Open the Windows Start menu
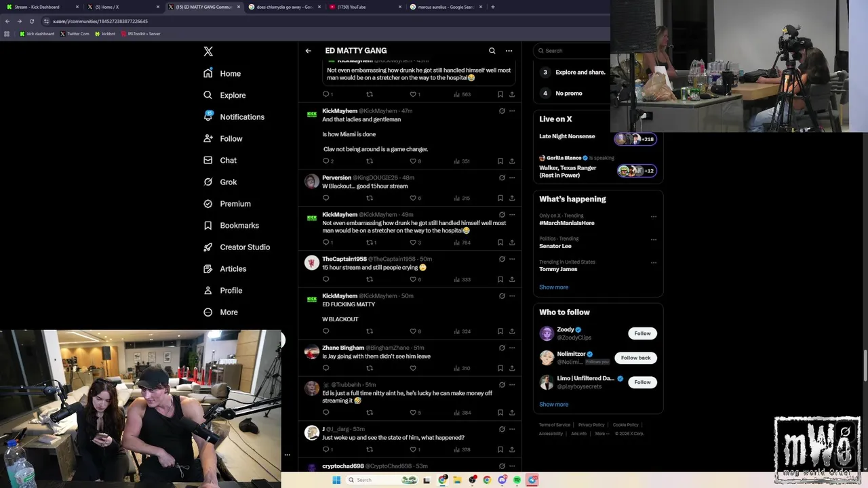 pyautogui.click(x=336, y=480)
